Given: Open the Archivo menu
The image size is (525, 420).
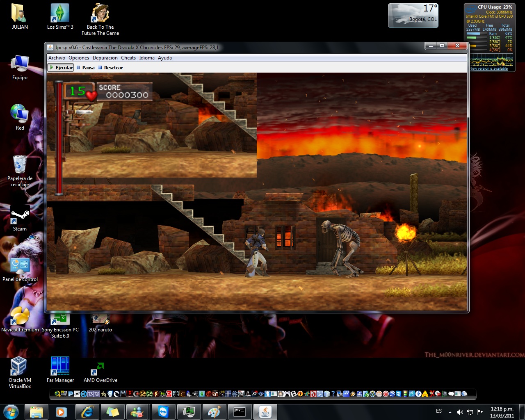Looking at the screenshot, I should point(57,58).
